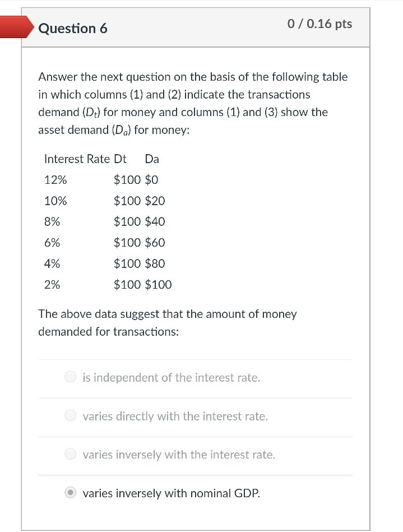The height and width of the screenshot is (532, 403).
Task: Choose 'varies inversely with the interest rate'
Action: click(x=70, y=454)
